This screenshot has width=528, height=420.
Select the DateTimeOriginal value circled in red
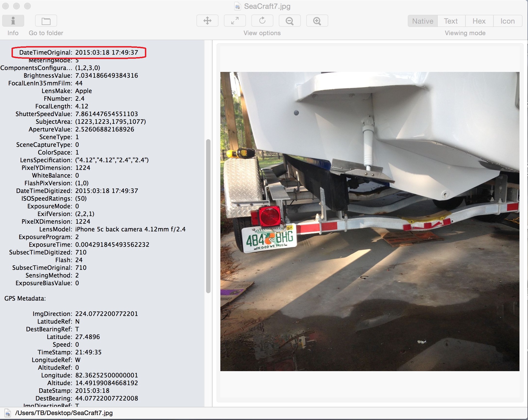click(106, 52)
